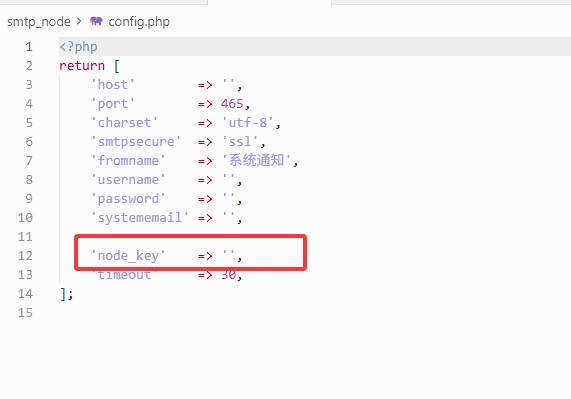Click the 'port' key text

tap(113, 104)
